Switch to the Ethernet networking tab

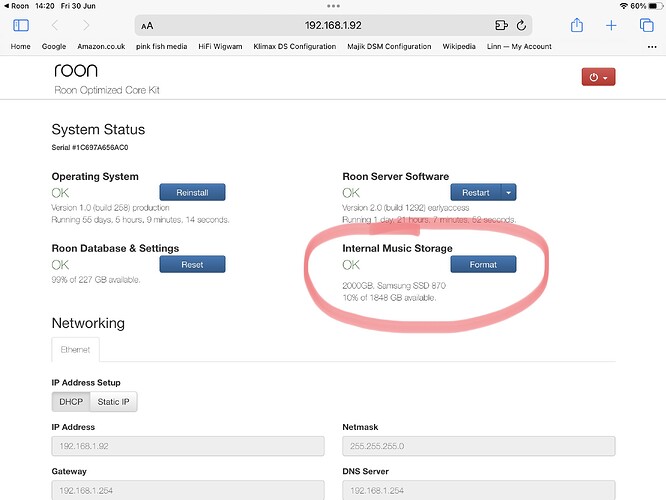pos(75,350)
